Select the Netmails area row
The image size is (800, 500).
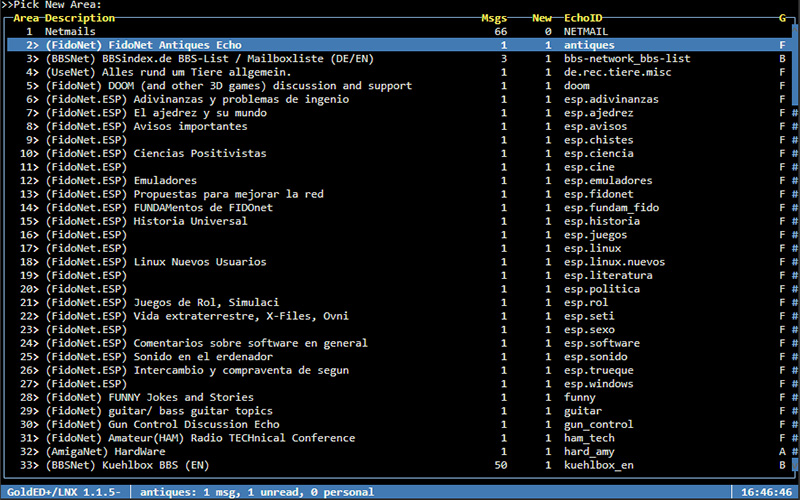click(399, 32)
